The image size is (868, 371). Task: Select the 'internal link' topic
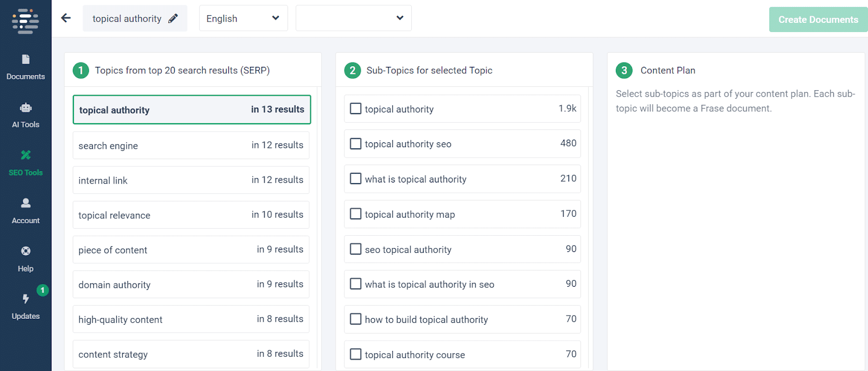click(191, 180)
